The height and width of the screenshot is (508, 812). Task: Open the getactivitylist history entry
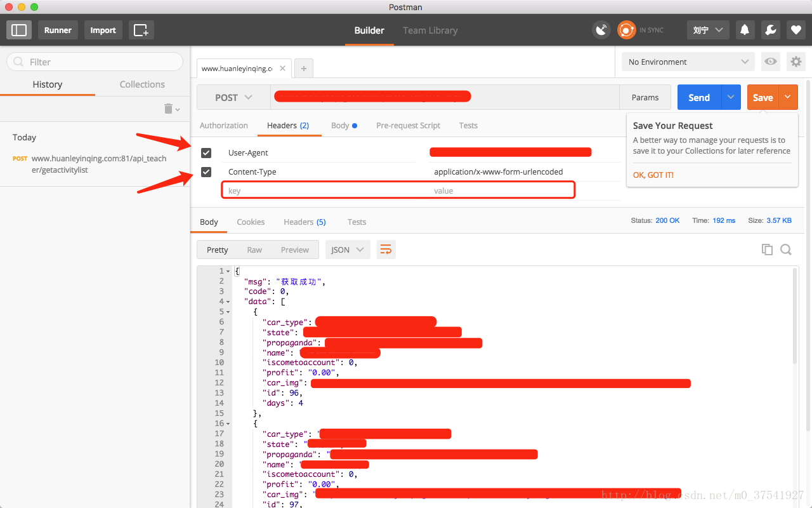(95, 164)
